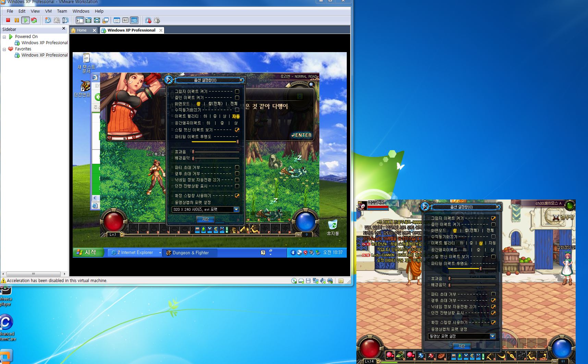Suspend the virtual machine with the pause icon

[x=16, y=20]
